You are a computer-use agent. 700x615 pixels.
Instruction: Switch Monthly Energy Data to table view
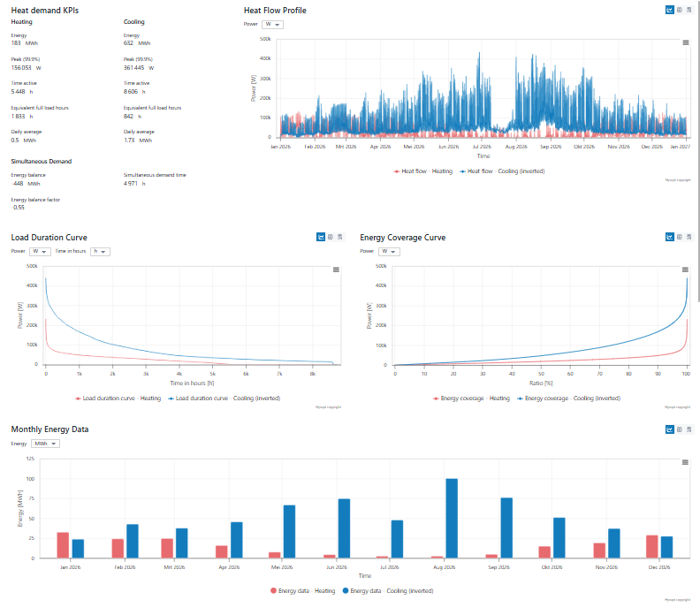coord(678,429)
